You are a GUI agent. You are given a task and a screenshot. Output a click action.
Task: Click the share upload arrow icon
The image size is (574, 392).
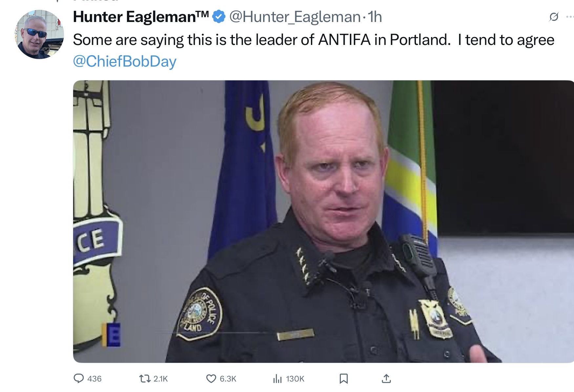point(386,379)
